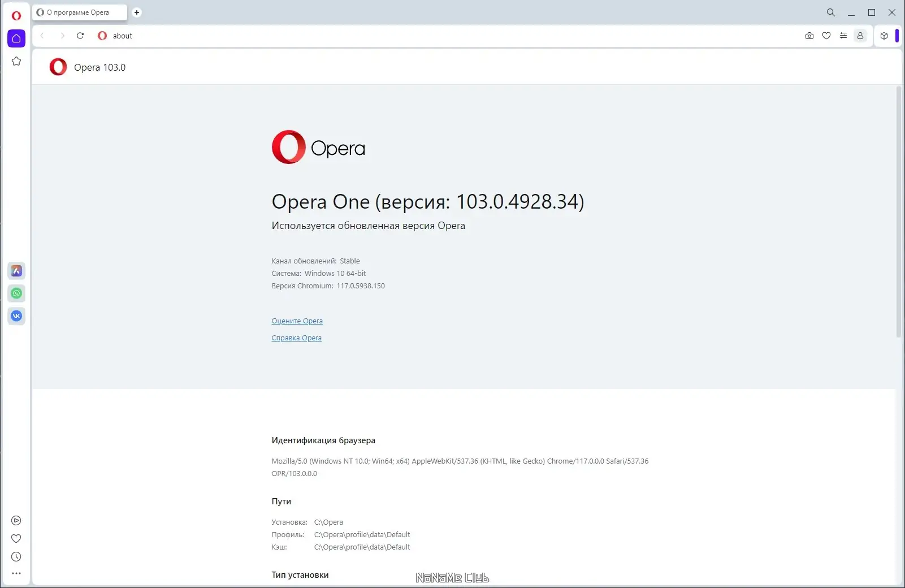Open a new tab with plus button
Viewport: 905px width, 588px height.
[x=137, y=12]
